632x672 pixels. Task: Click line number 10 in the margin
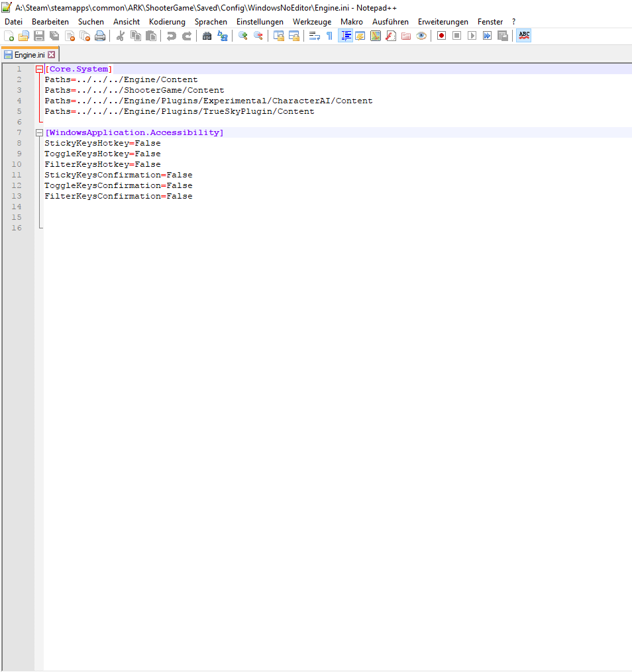pos(17,164)
